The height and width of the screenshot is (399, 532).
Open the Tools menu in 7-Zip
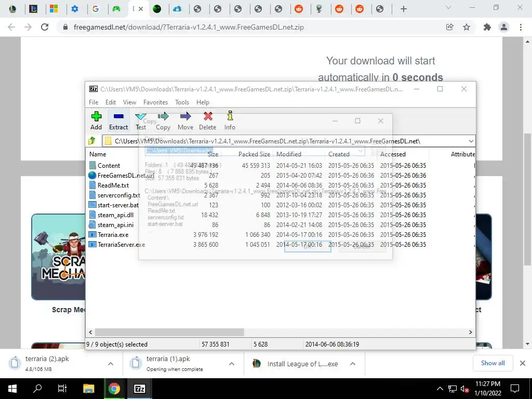click(182, 102)
